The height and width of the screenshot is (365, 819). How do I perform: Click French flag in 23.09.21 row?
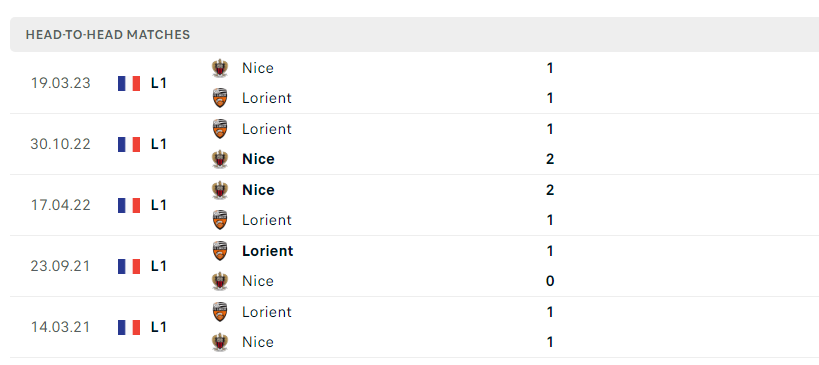click(x=129, y=266)
